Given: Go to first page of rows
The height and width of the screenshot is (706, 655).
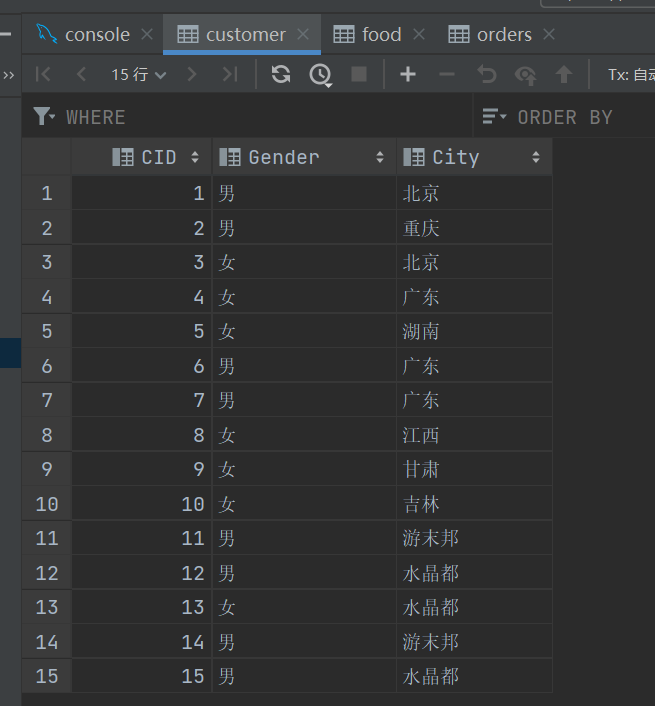Looking at the screenshot, I should pyautogui.click(x=43, y=74).
